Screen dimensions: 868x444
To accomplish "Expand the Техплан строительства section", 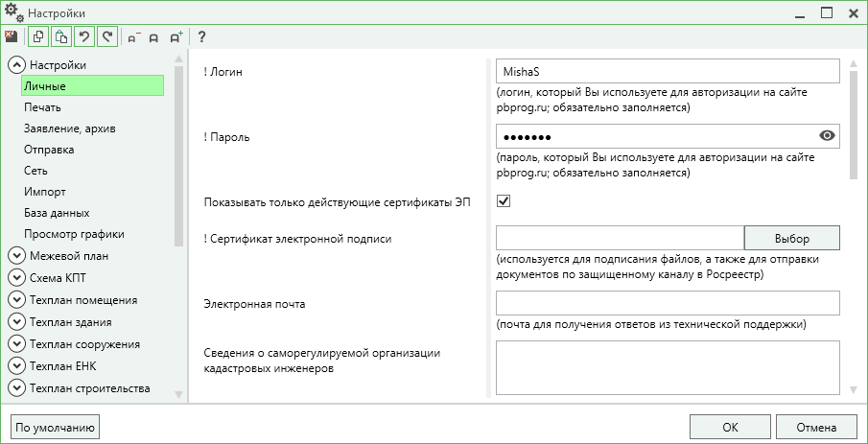I will (16, 388).
